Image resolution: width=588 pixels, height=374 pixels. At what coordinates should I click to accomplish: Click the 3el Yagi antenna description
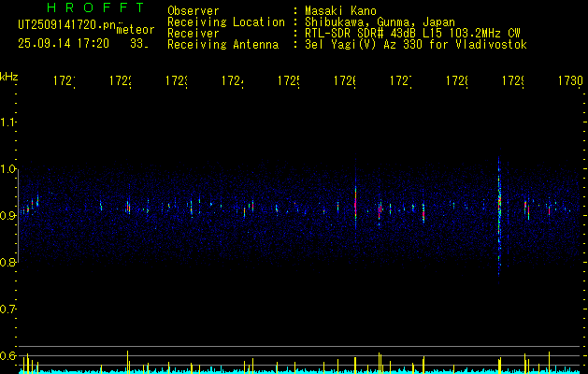coord(416,45)
